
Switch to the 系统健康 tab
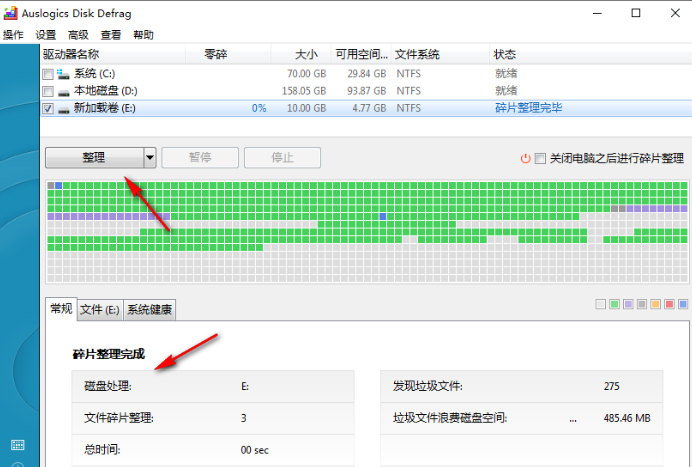150,310
